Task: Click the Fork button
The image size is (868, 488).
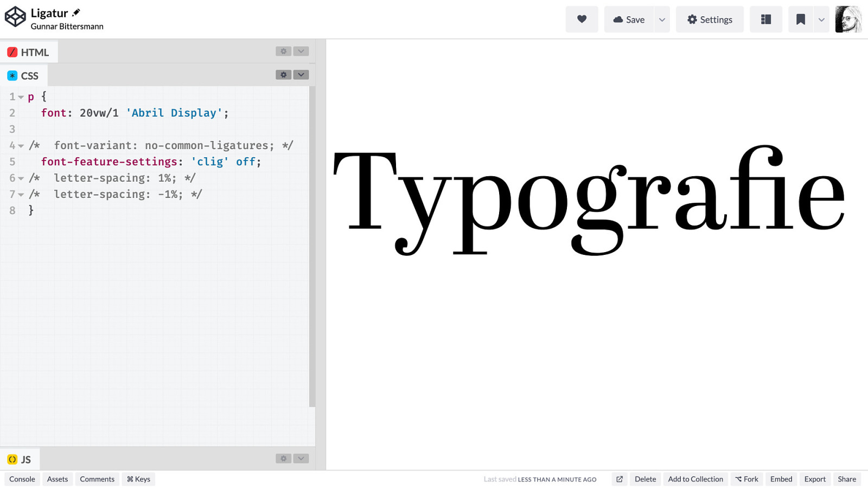Action: click(x=746, y=479)
